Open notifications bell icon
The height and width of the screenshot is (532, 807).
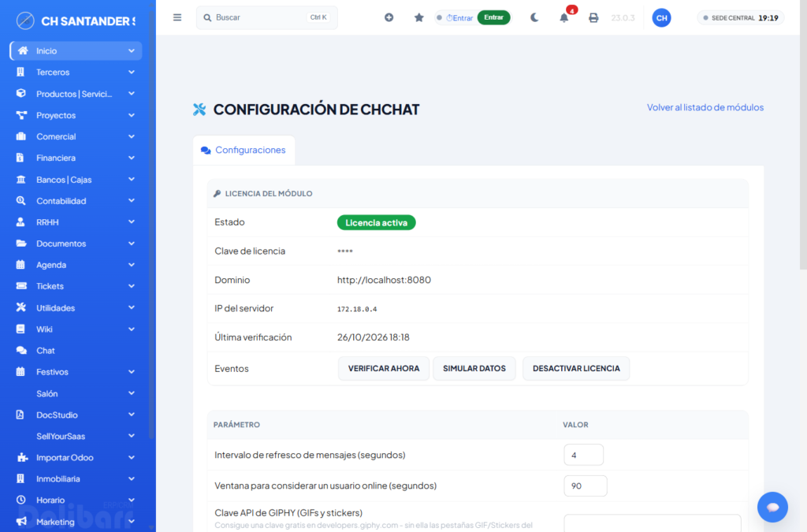(x=564, y=17)
